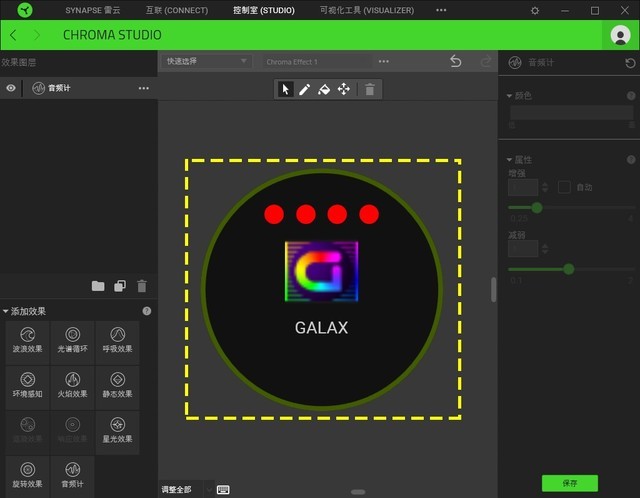Image resolution: width=640 pixels, height=498 pixels.
Task: Switch to SYNAPSE 雷云 tab
Action: (x=93, y=10)
